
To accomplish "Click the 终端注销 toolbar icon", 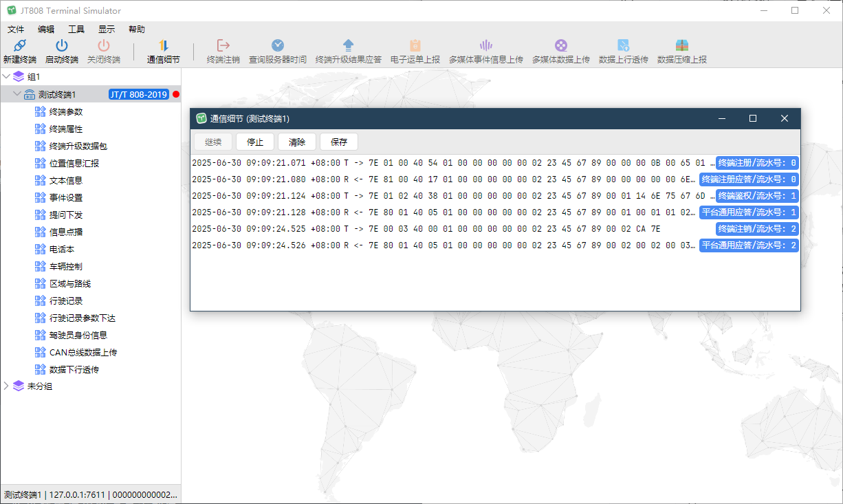I will [223, 45].
